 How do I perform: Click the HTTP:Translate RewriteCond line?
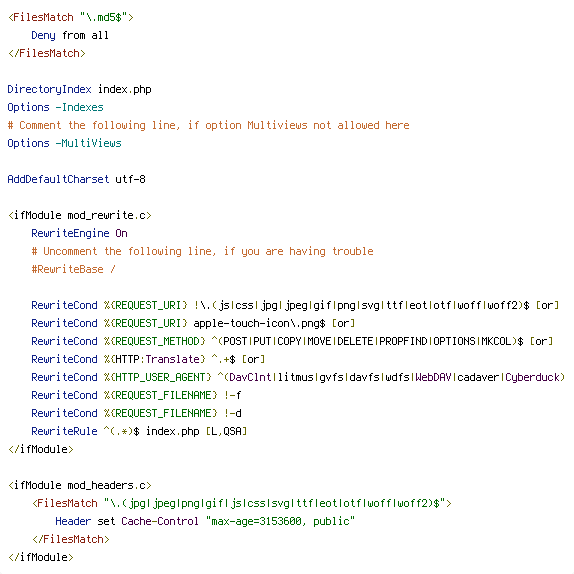[x=148, y=359]
